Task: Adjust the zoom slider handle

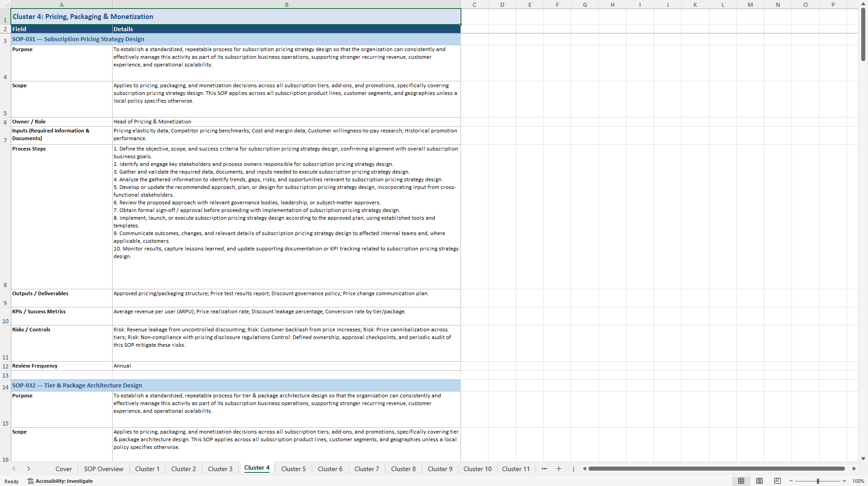Action: coord(818,481)
